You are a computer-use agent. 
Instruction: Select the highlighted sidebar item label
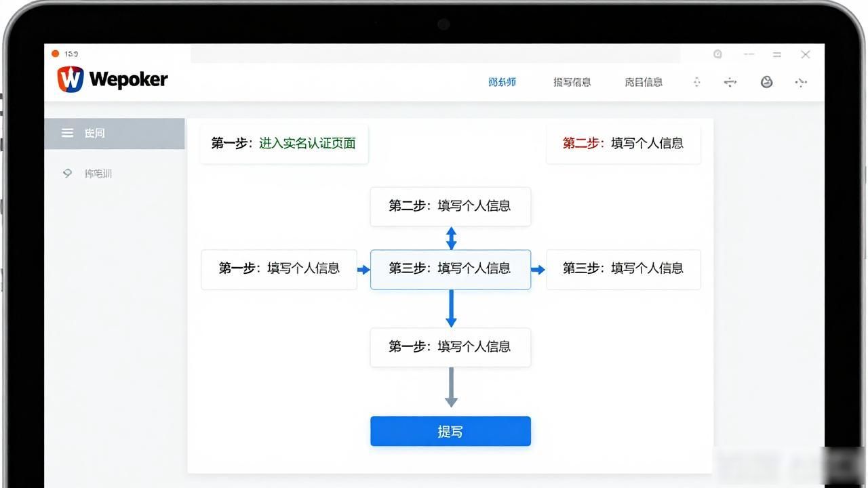pyautogui.click(x=95, y=133)
